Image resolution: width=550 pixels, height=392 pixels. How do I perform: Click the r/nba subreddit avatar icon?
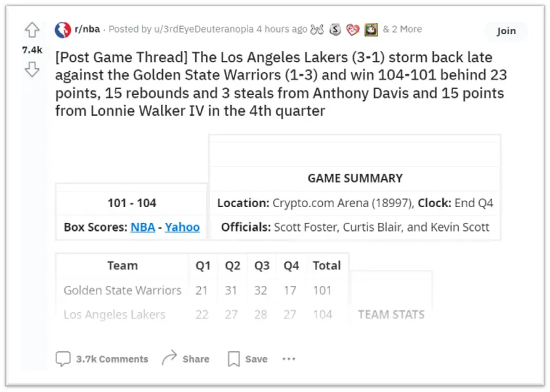(63, 29)
